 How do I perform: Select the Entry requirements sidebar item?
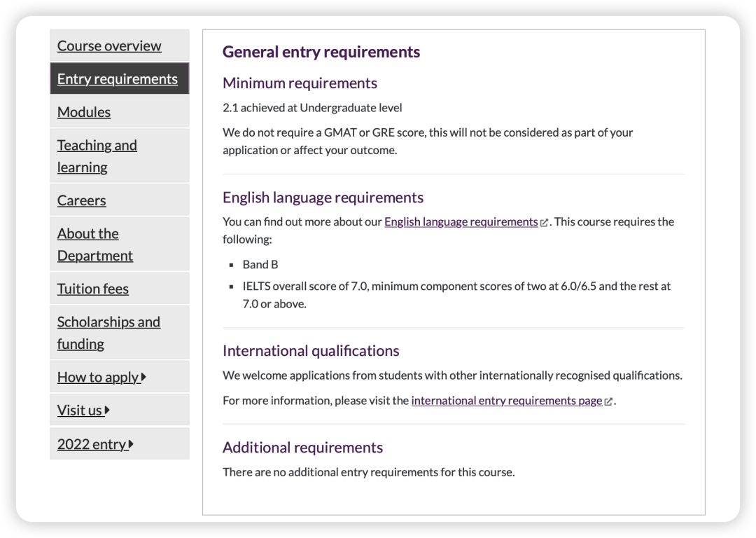[118, 79]
